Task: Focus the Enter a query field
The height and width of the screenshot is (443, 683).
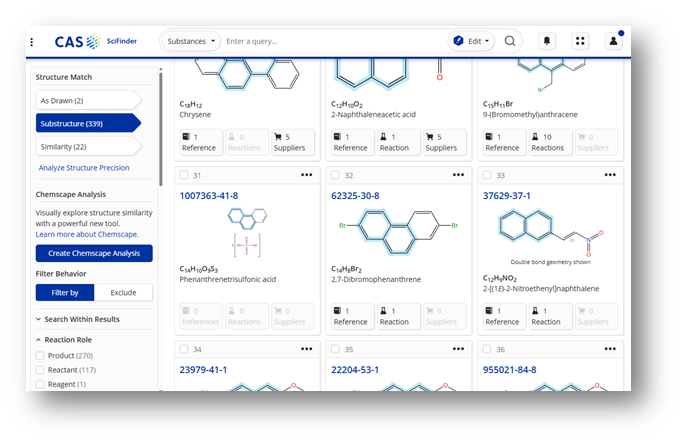Action: tap(333, 41)
